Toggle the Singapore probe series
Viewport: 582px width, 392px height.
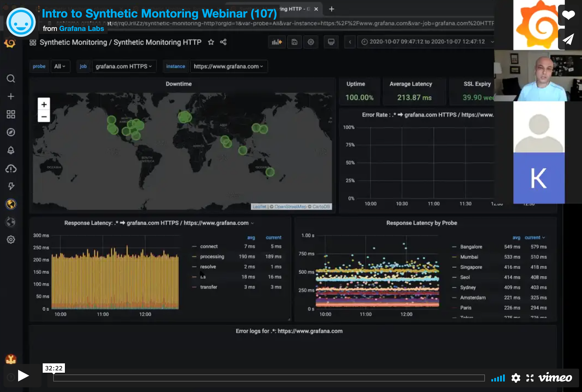tap(471, 267)
